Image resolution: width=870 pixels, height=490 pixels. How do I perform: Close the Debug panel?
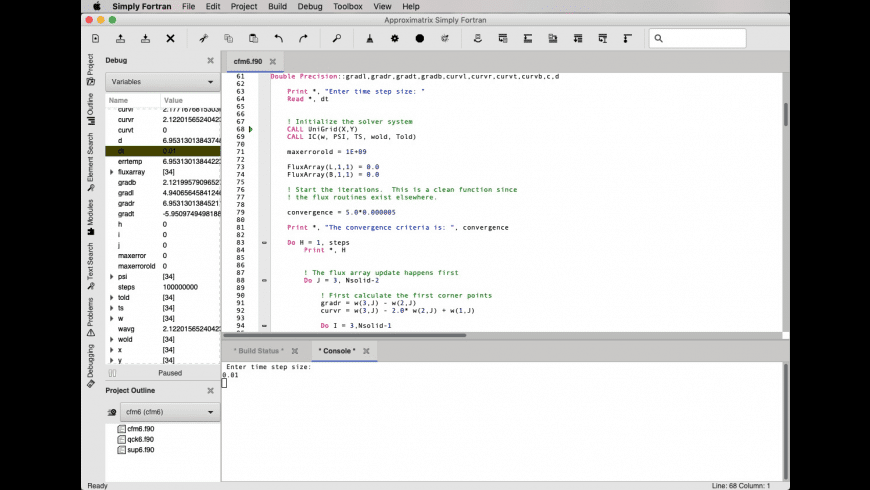(x=210, y=60)
